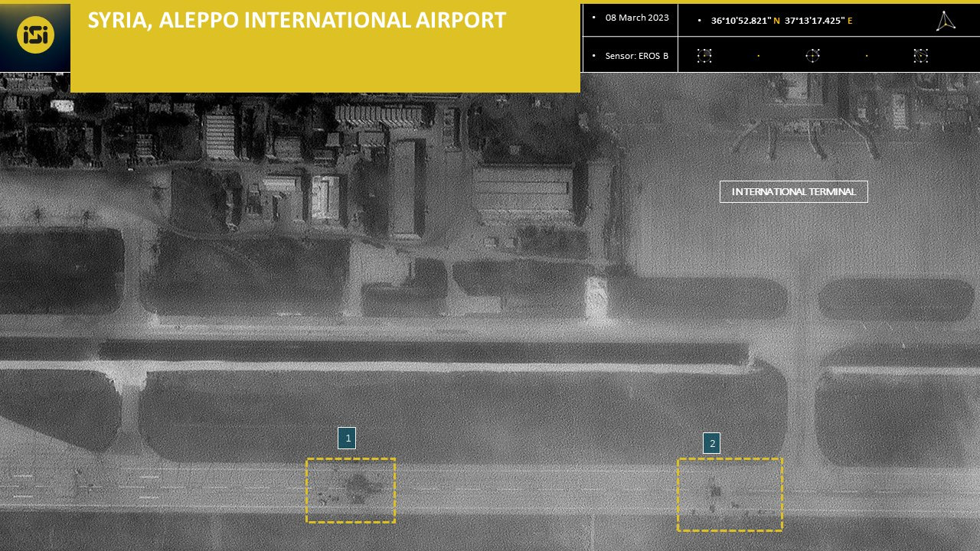
Task: Click the 'INTERNATIONAL TERMINAL' label
Action: pyautogui.click(x=794, y=191)
